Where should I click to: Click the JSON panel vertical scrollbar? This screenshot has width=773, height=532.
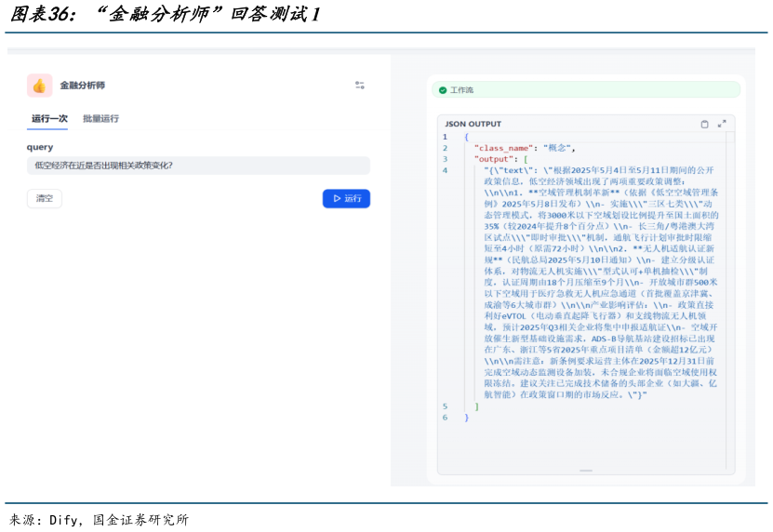(730, 300)
